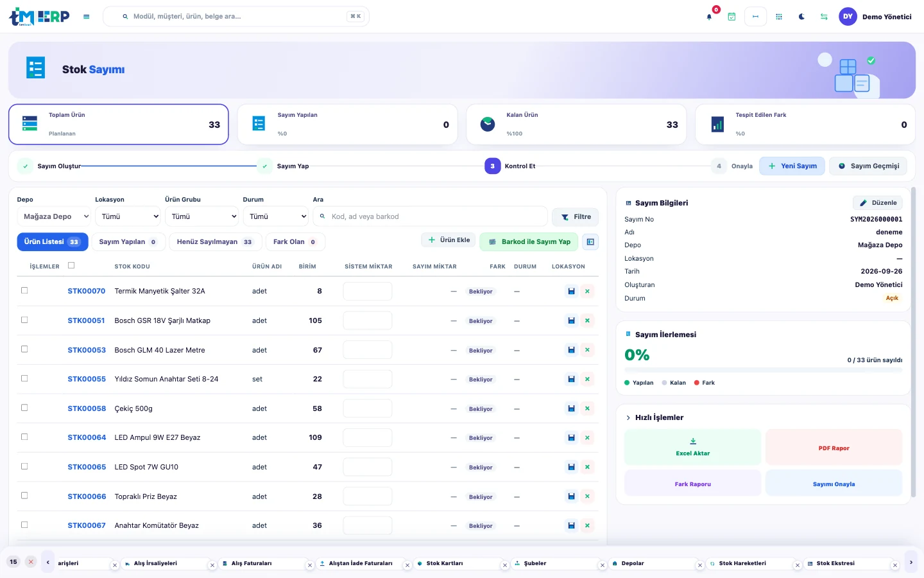
Task: Click the green X on STK00051 row
Action: pos(587,320)
